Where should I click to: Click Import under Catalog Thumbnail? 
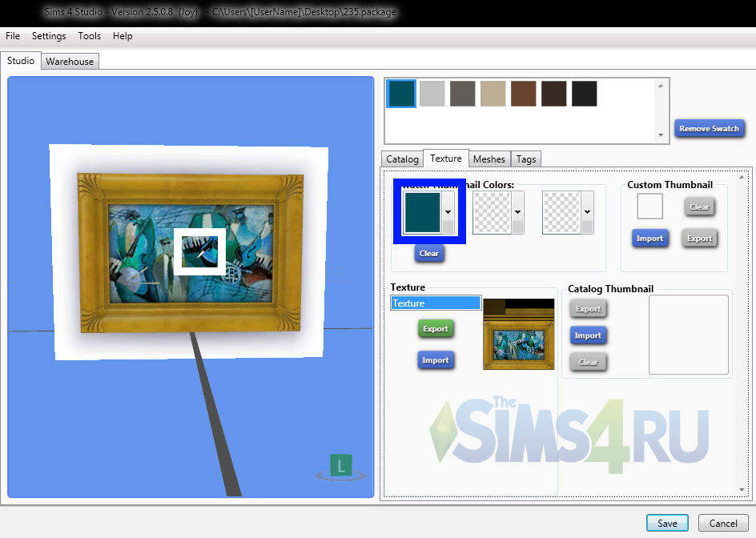coord(588,336)
